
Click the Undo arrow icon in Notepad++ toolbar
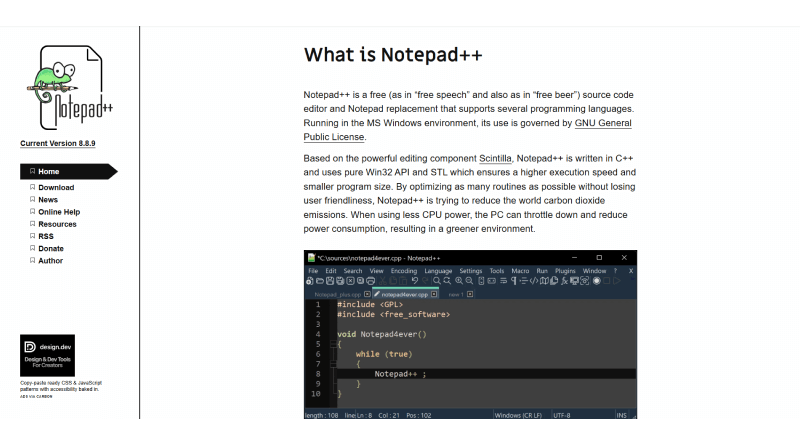[415, 281]
